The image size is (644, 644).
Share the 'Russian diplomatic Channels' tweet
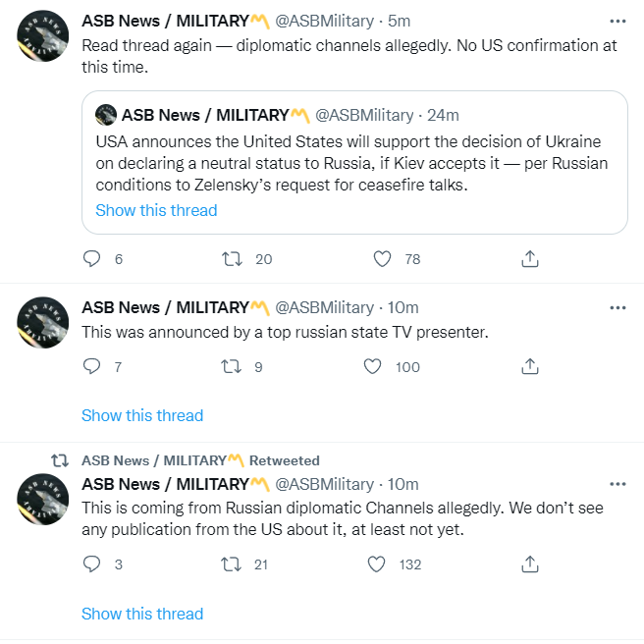(529, 564)
